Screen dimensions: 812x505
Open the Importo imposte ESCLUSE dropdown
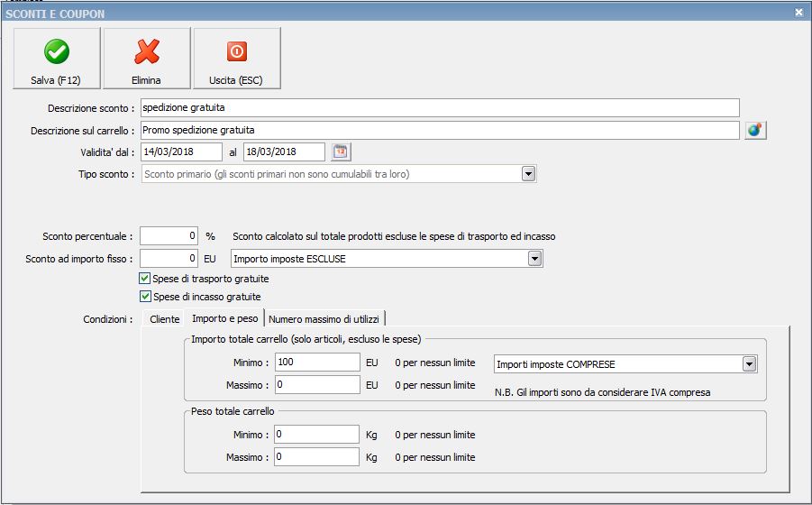pyautogui.click(x=534, y=259)
